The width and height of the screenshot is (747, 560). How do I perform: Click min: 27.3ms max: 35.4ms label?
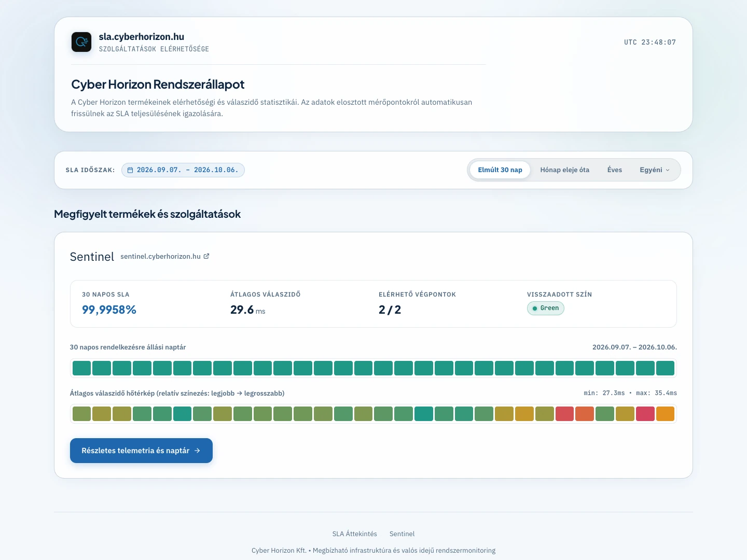630,393
